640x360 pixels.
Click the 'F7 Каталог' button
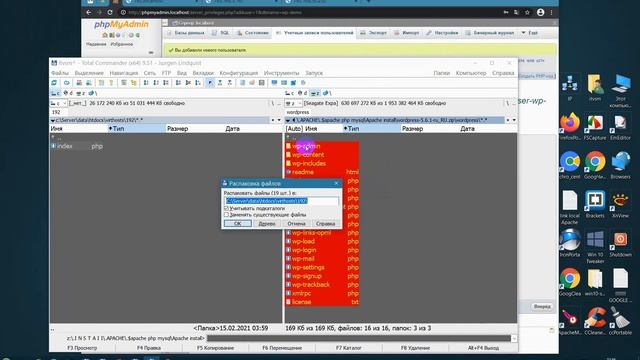[349, 348]
